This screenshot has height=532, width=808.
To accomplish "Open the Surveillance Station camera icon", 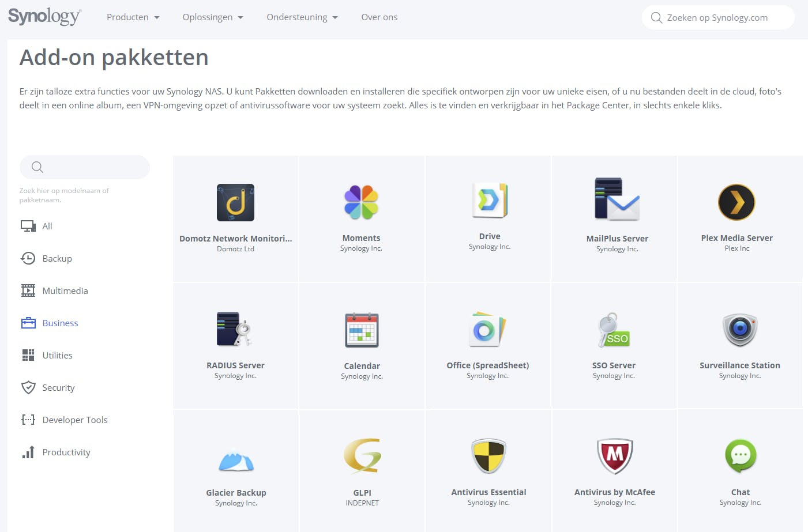I will pyautogui.click(x=740, y=330).
